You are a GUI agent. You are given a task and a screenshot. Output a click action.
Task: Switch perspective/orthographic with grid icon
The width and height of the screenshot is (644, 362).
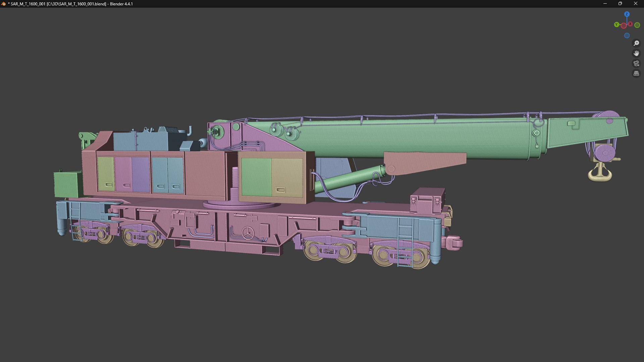(x=636, y=73)
